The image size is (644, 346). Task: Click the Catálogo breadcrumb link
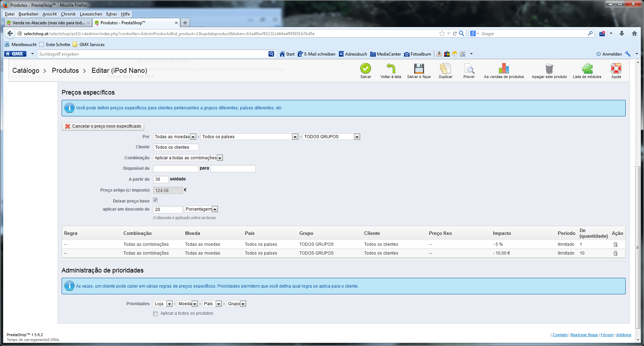26,70
